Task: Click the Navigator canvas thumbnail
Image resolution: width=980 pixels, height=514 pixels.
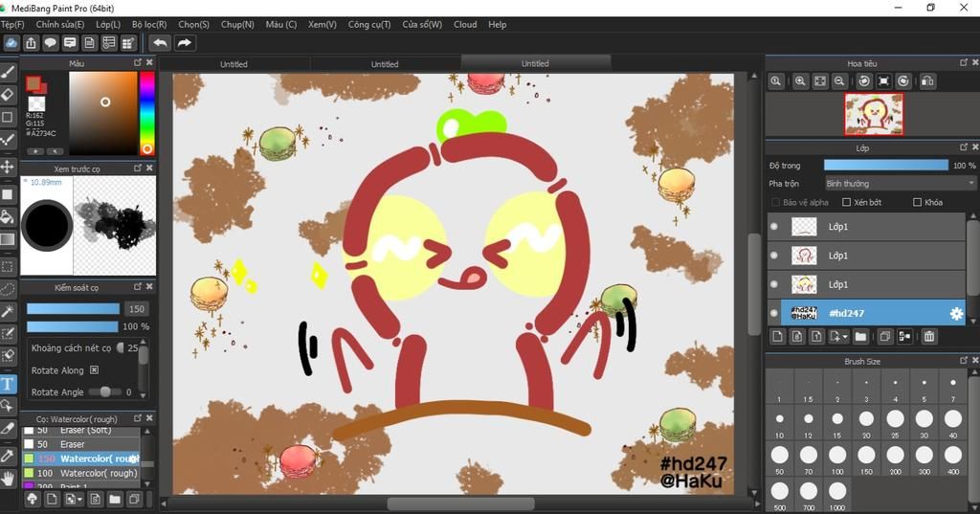Action: tap(874, 114)
